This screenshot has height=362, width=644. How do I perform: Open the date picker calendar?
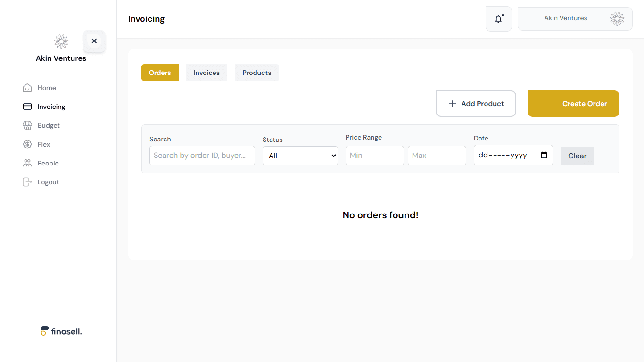[x=545, y=155]
